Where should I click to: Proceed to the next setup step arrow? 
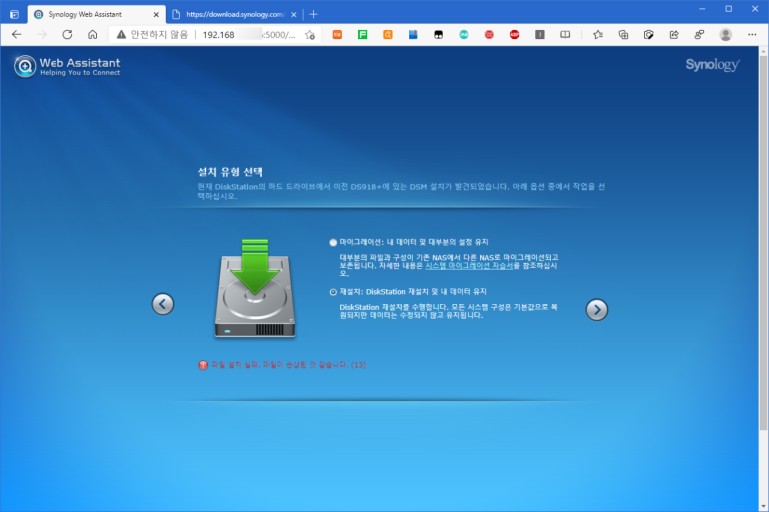tap(597, 309)
